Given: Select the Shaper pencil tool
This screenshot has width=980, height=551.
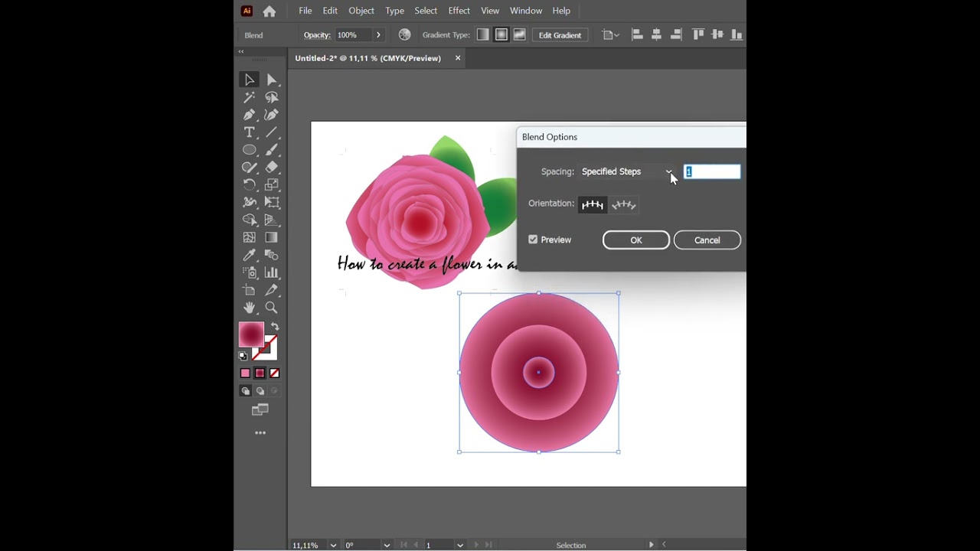Looking at the screenshot, I should coord(249,168).
